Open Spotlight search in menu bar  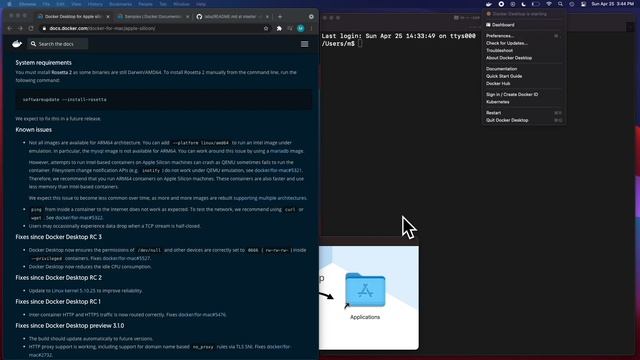tap(560, 4)
